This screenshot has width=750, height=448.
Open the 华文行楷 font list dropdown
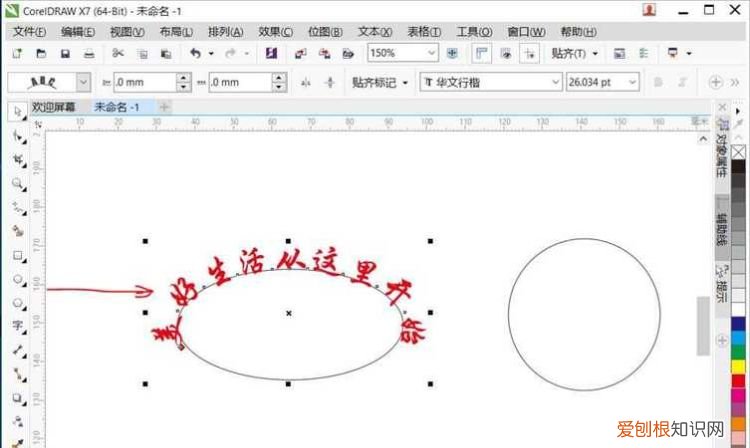click(x=555, y=82)
